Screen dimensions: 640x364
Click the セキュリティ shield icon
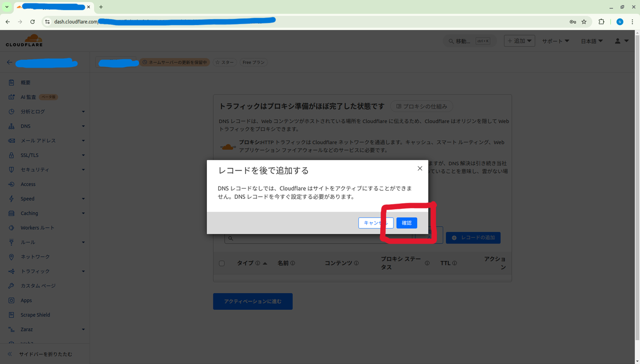tap(11, 169)
